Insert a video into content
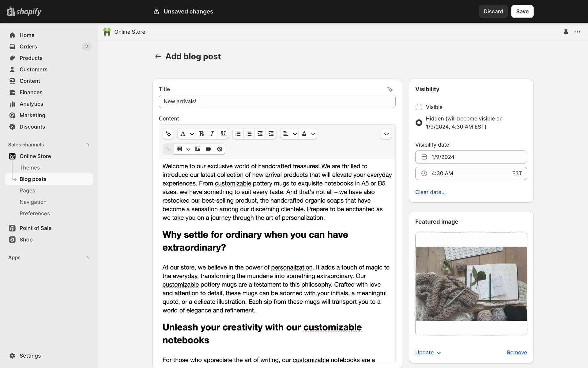The width and height of the screenshot is (588, 368). coord(209,149)
